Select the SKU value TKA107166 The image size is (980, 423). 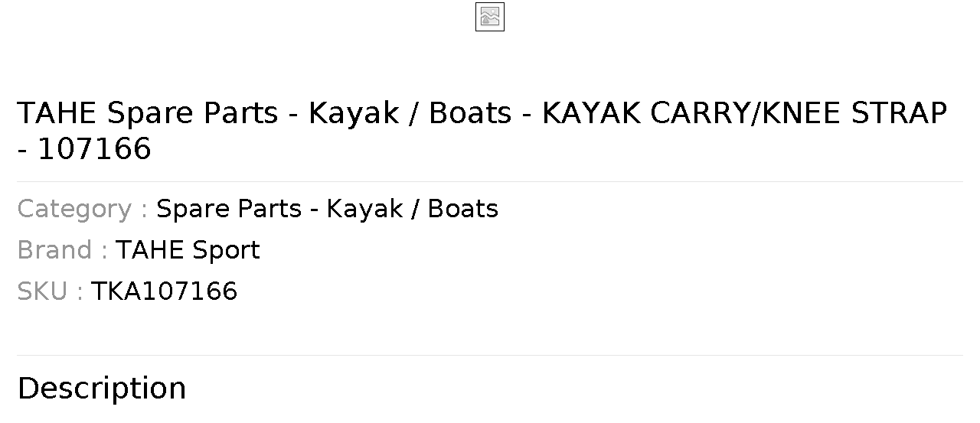[164, 291]
